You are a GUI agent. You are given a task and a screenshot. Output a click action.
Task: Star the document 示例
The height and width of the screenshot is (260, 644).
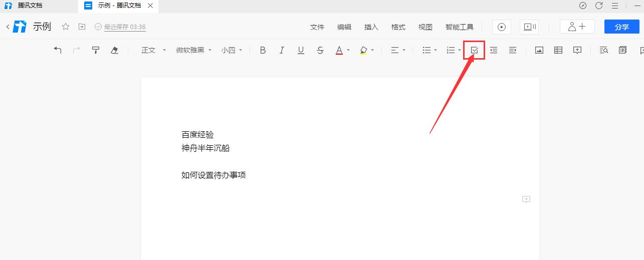[x=65, y=27]
